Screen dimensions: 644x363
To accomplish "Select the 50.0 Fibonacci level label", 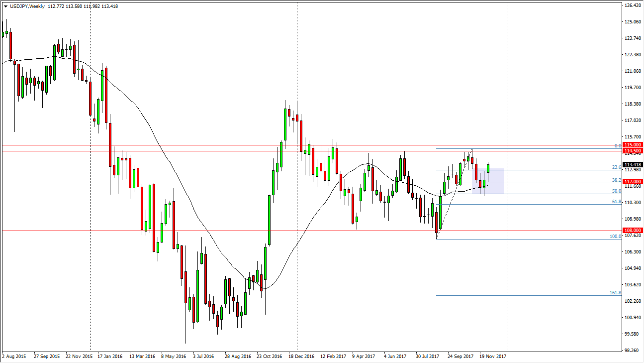I will point(616,191).
